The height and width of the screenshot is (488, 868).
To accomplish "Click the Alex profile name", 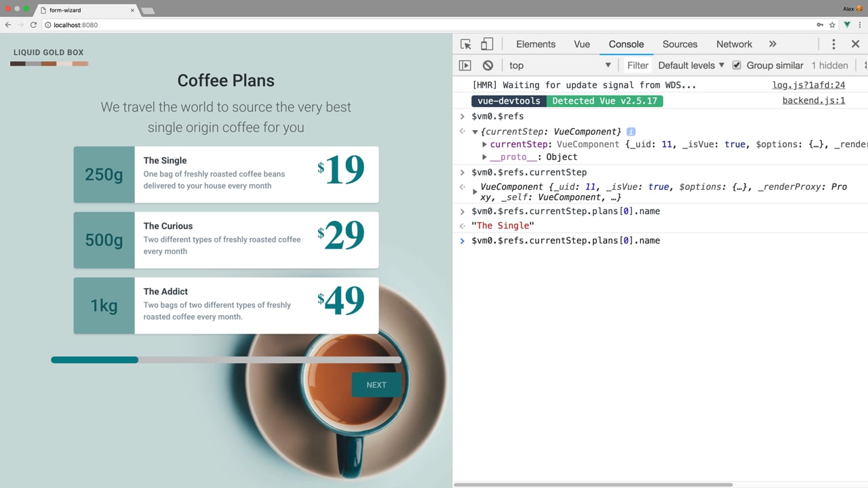I will click(x=848, y=9).
